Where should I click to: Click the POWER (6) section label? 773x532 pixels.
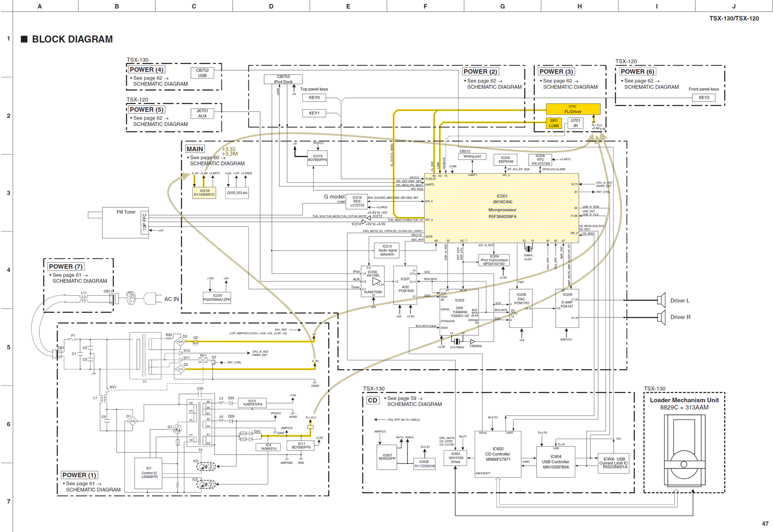pyautogui.click(x=638, y=72)
